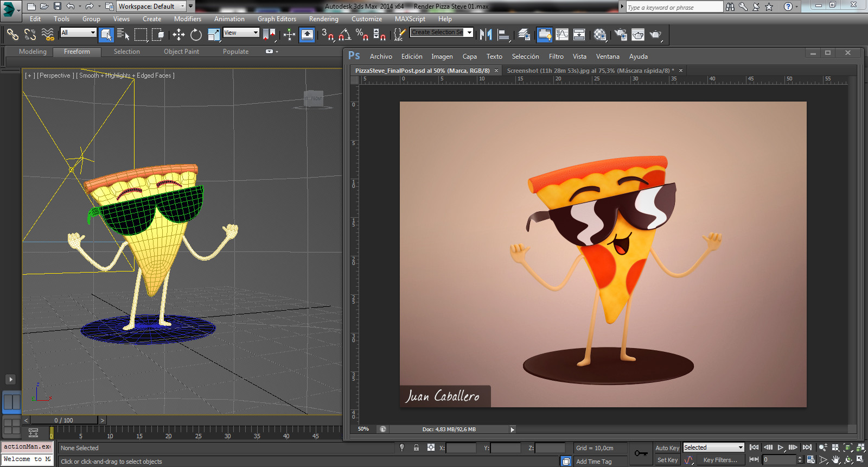
Task: Open the Curve Editor
Action: click(x=562, y=35)
